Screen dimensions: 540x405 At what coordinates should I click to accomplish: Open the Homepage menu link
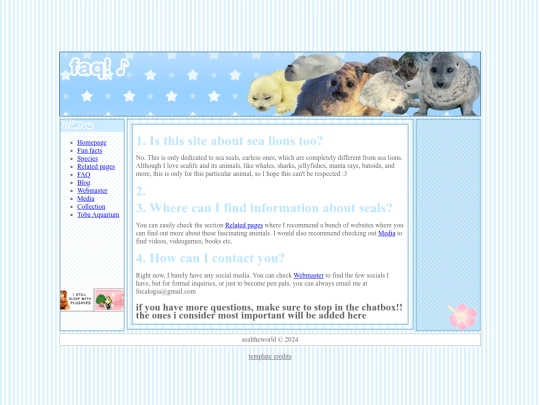tap(92, 143)
